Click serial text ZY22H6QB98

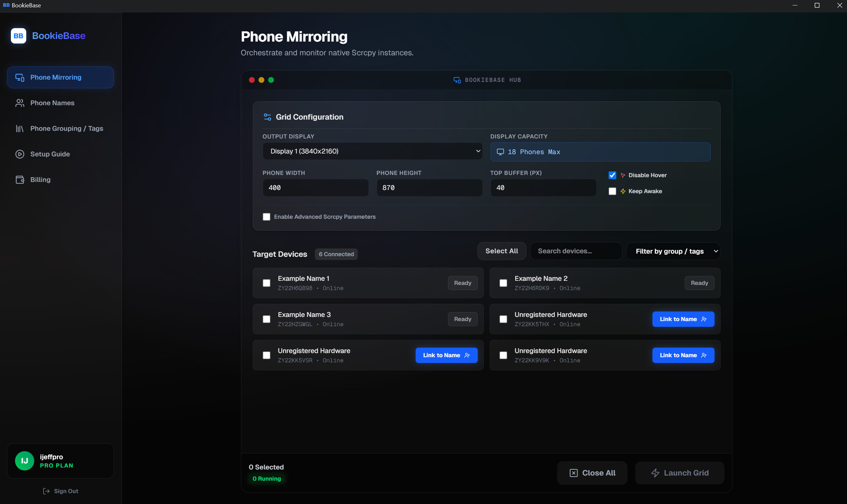point(295,288)
